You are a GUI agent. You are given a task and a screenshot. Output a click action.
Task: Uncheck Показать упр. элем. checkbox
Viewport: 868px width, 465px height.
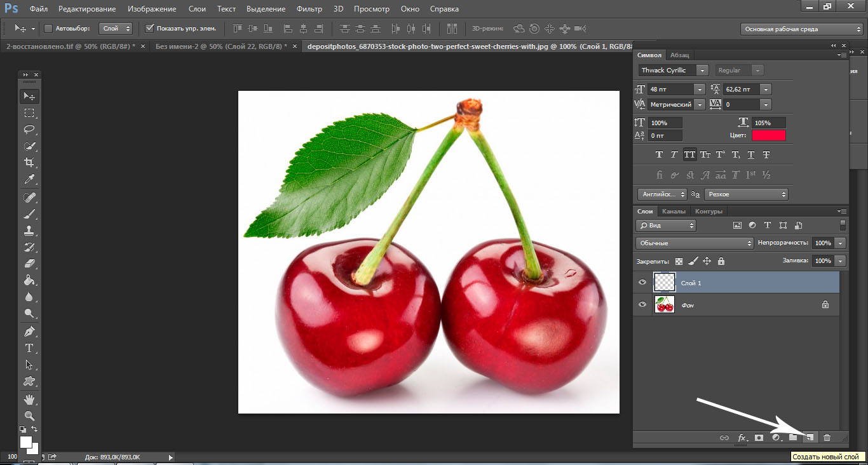tap(150, 29)
